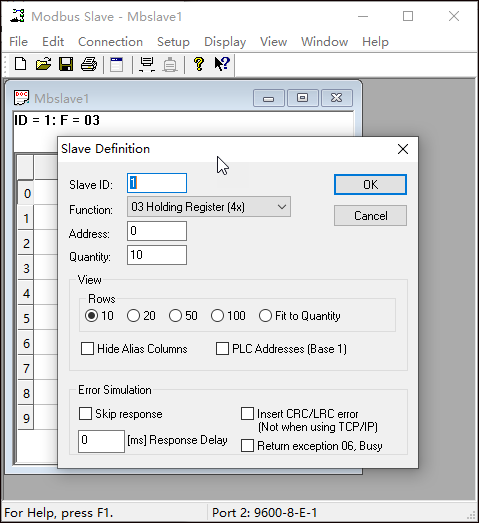The image size is (479, 523).
Task: Click the 'ID = 1: F = 03' text
Action: [x=57, y=120]
